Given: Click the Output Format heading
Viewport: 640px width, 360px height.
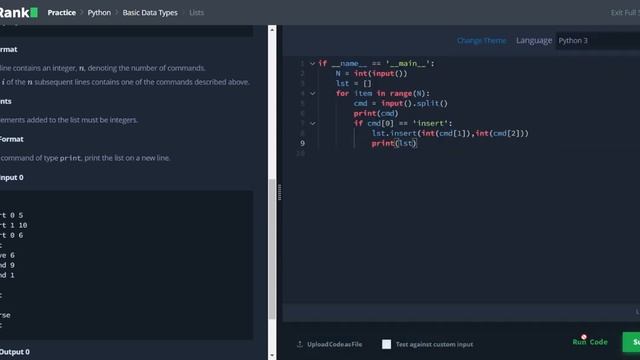Looking at the screenshot, I should (x=12, y=139).
